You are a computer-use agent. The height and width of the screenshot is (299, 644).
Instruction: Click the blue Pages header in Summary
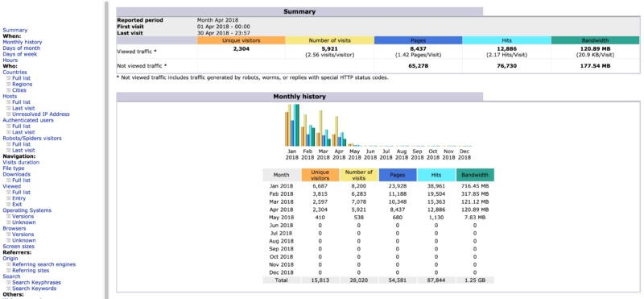[418, 41]
